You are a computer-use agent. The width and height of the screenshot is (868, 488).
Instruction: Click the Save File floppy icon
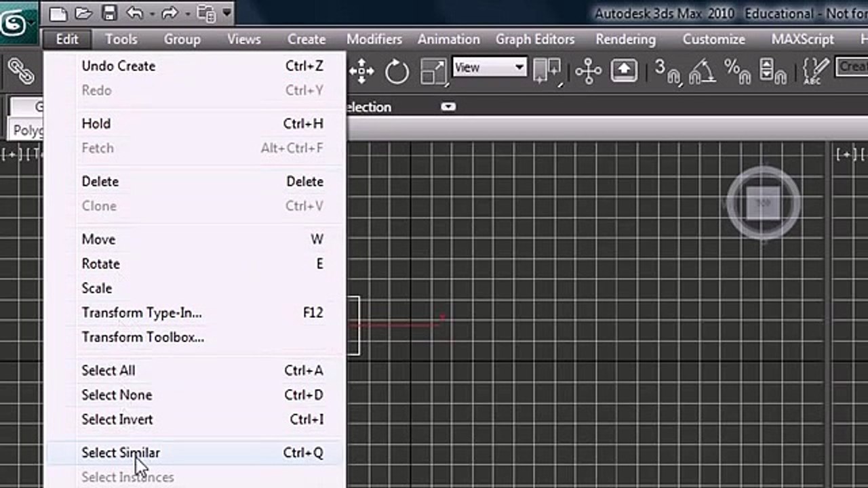(108, 13)
